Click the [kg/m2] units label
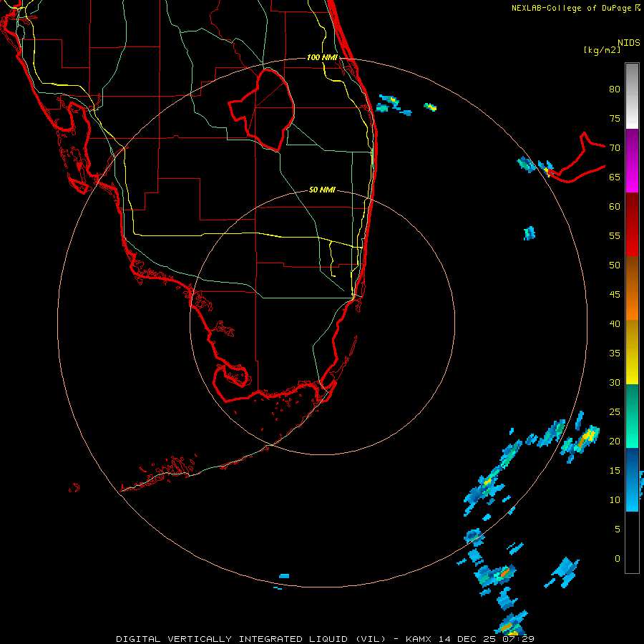Image resolution: width=644 pixels, height=644 pixels. pyautogui.click(x=602, y=50)
